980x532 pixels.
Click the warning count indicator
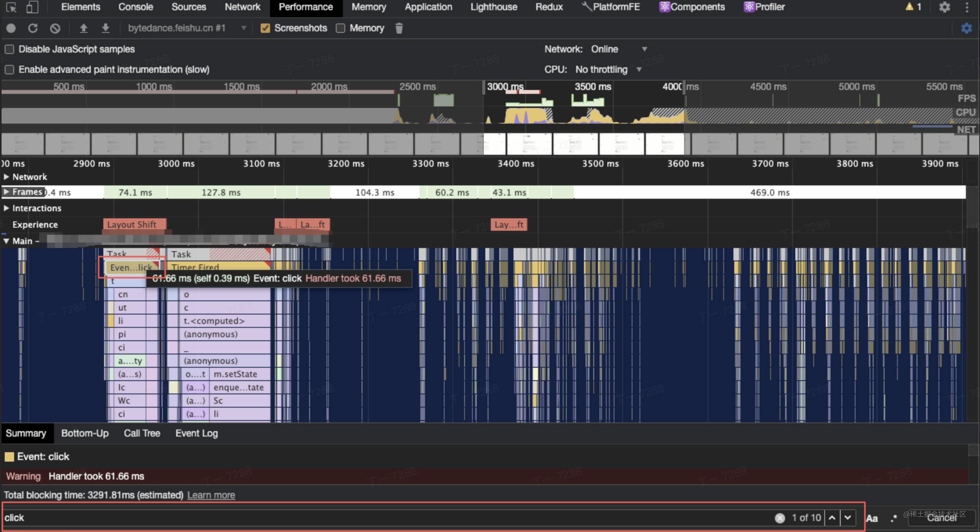tap(913, 7)
